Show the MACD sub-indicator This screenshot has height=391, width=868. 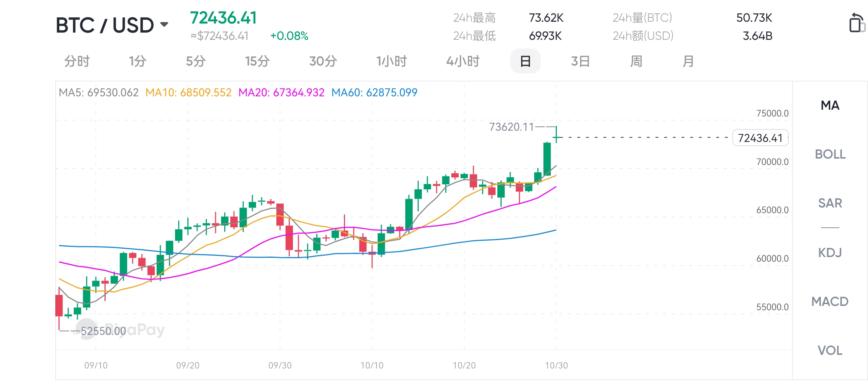point(830,301)
